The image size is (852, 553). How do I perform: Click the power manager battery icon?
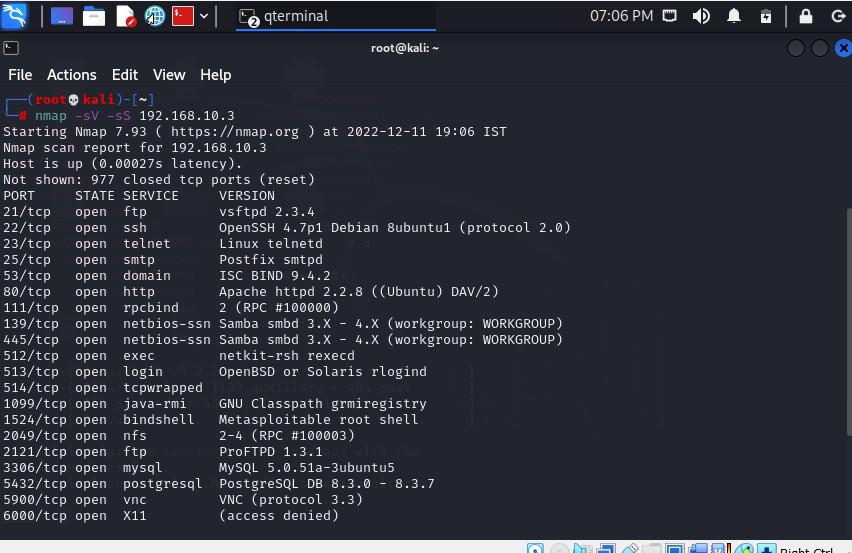(766, 16)
